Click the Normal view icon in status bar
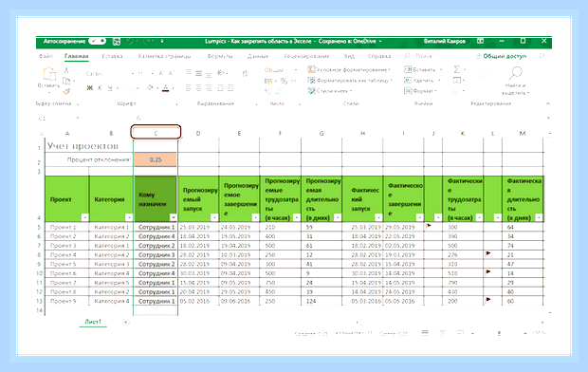The height and width of the screenshot is (372, 588). (x=425, y=333)
